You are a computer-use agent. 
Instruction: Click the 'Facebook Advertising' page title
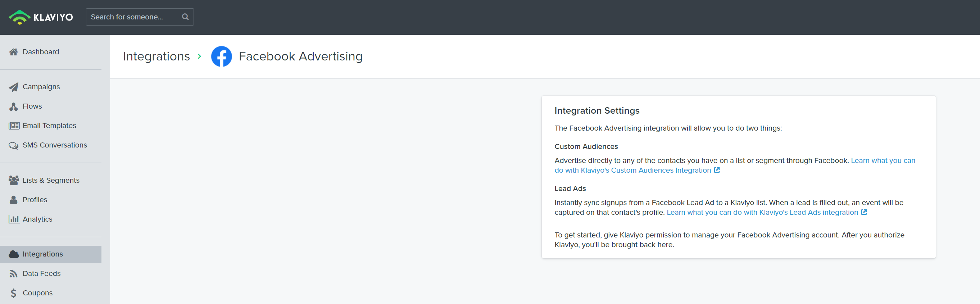[x=300, y=56]
